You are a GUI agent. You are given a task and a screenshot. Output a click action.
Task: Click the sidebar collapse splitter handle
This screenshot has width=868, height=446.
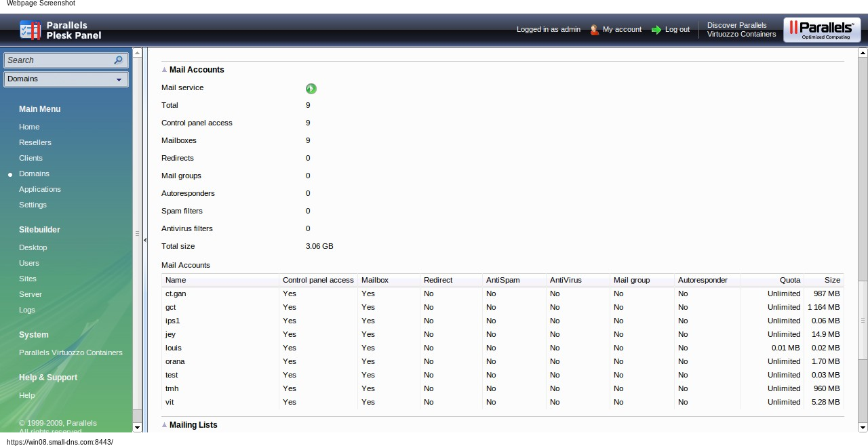pos(144,240)
